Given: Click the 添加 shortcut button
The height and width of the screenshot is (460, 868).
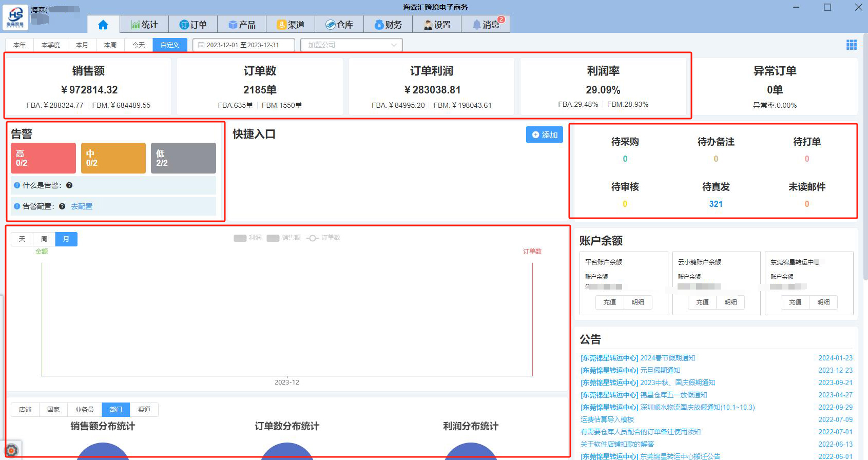Looking at the screenshot, I should pos(545,135).
